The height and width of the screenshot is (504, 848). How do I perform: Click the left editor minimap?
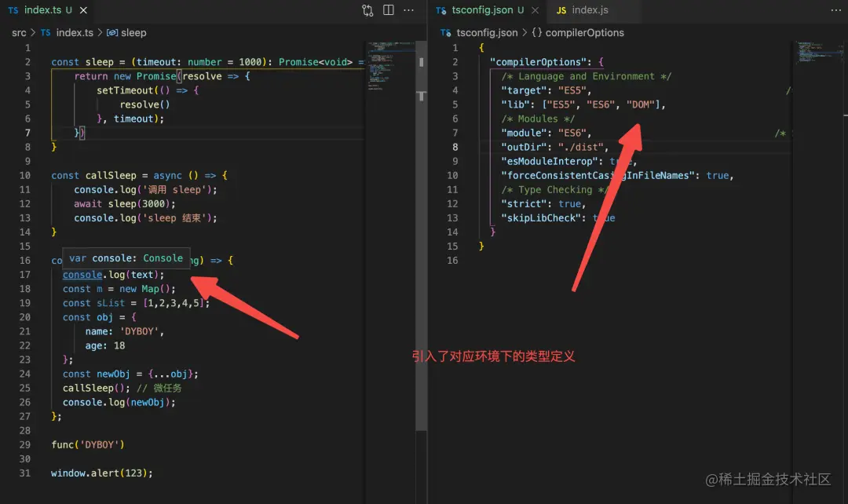390,65
